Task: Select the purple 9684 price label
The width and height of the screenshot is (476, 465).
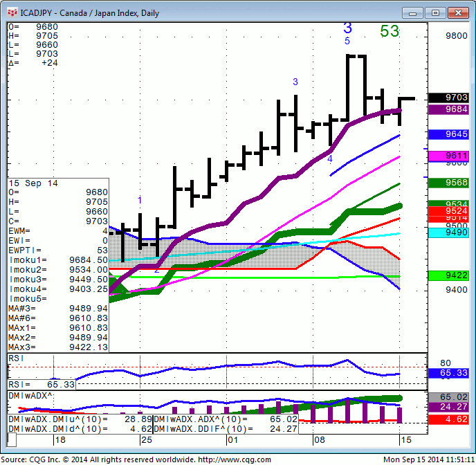Action: [449, 109]
